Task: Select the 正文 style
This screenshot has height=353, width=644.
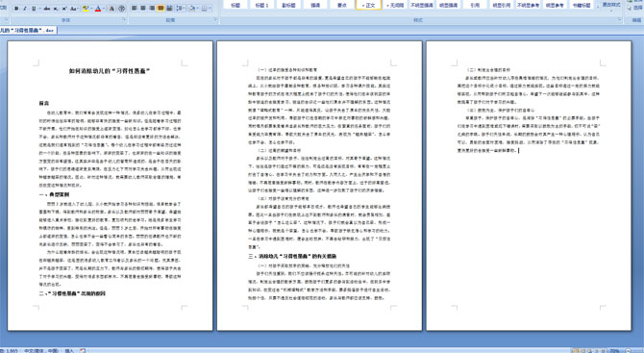Action: coord(368,5)
